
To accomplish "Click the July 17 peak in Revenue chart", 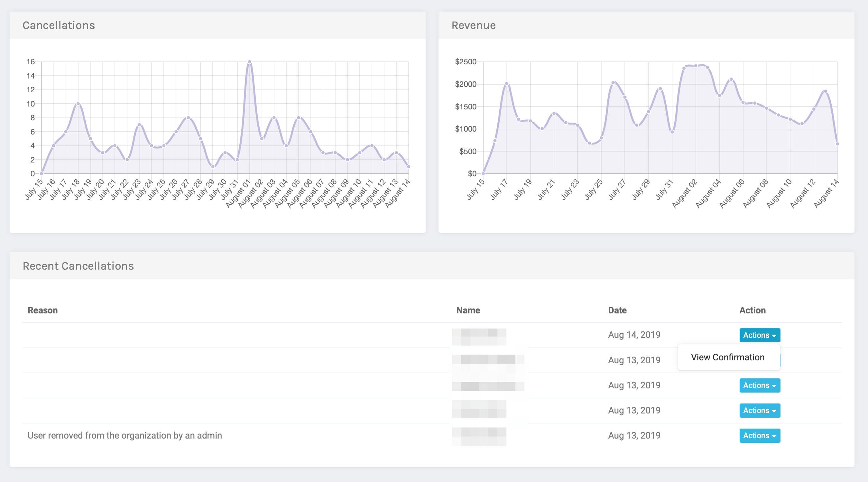I will (506, 84).
